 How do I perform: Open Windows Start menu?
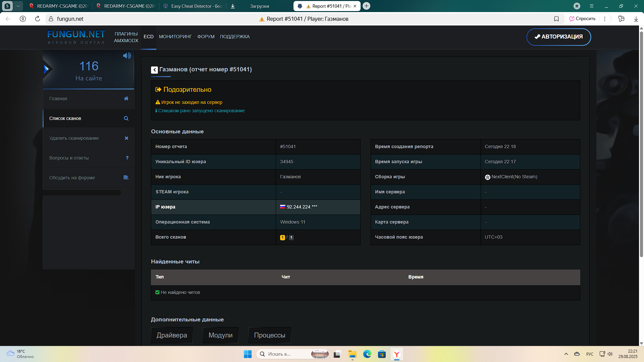[x=248, y=354]
